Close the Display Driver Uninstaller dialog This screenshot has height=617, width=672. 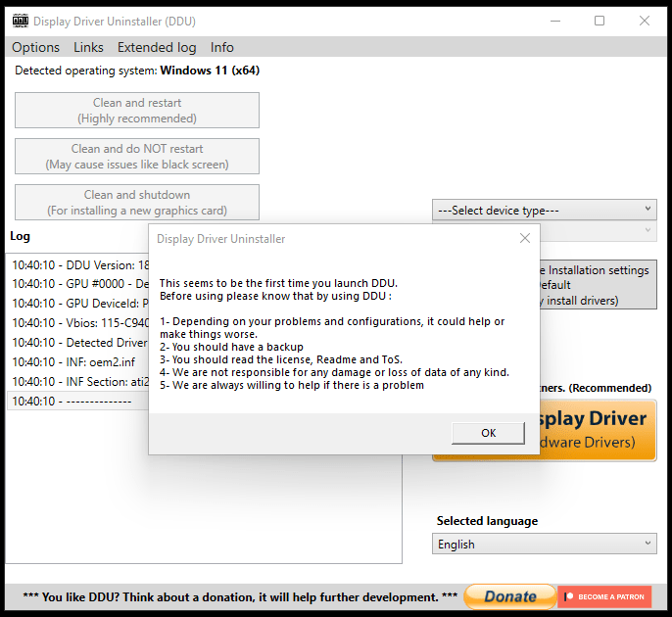pyautogui.click(x=525, y=238)
